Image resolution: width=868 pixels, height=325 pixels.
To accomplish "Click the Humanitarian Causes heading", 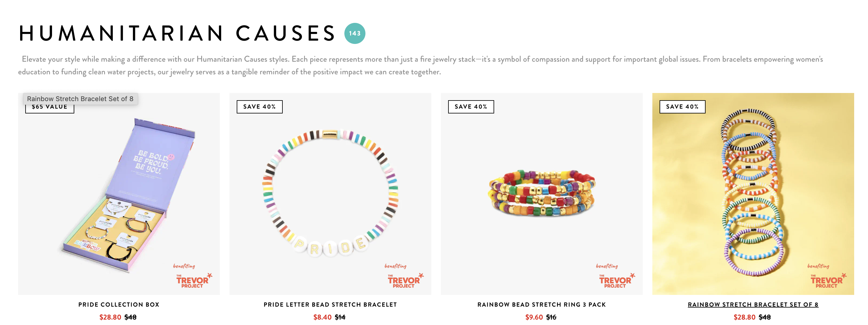I will 177,33.
